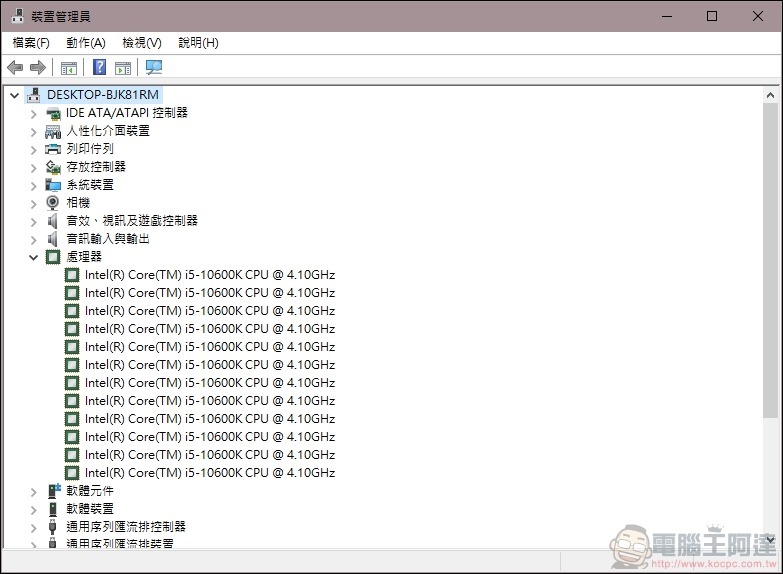This screenshot has height=574, width=783.
Task: Click the vertical scrollbar up arrow
Action: pos(770,95)
